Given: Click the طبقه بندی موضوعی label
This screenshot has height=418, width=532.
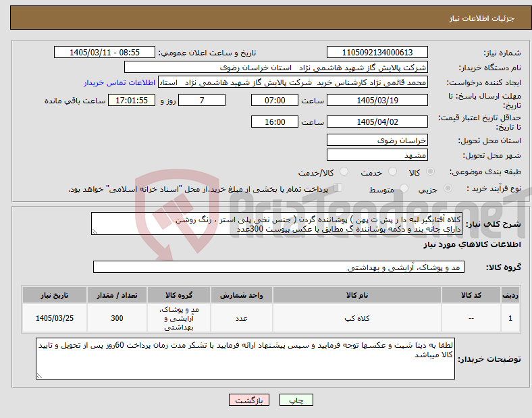Looking at the screenshot, I should pyautogui.click(x=485, y=172).
